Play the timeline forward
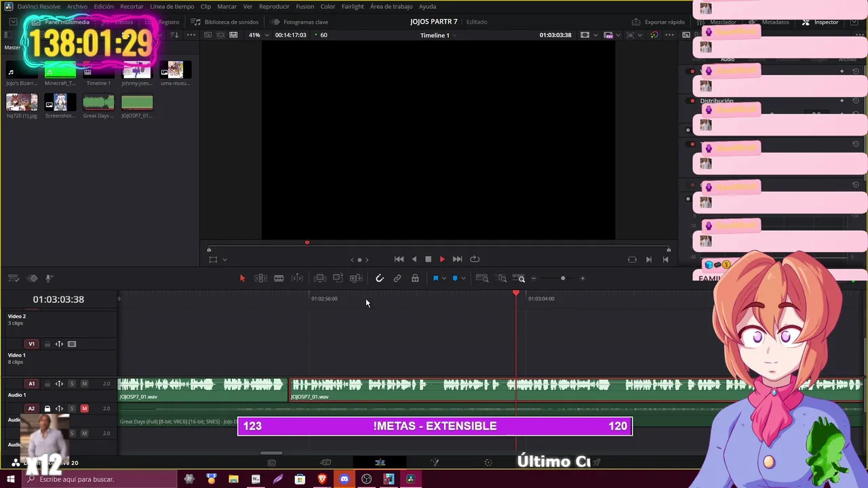 click(x=442, y=259)
